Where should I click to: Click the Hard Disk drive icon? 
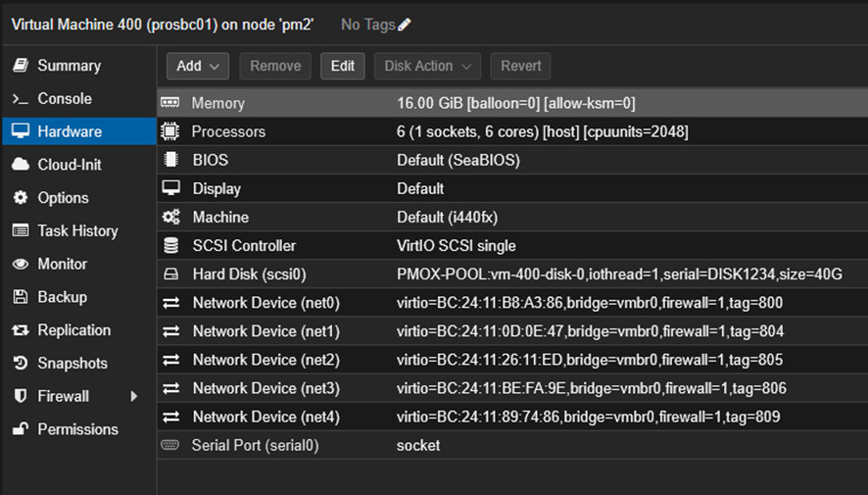[x=170, y=274]
